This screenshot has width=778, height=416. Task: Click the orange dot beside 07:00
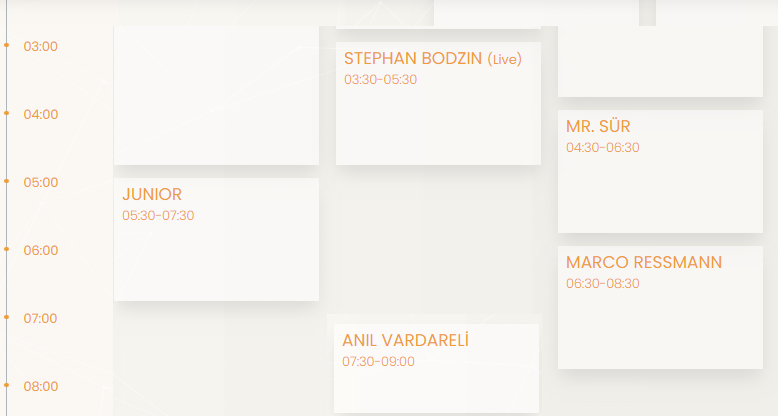pos(6,317)
